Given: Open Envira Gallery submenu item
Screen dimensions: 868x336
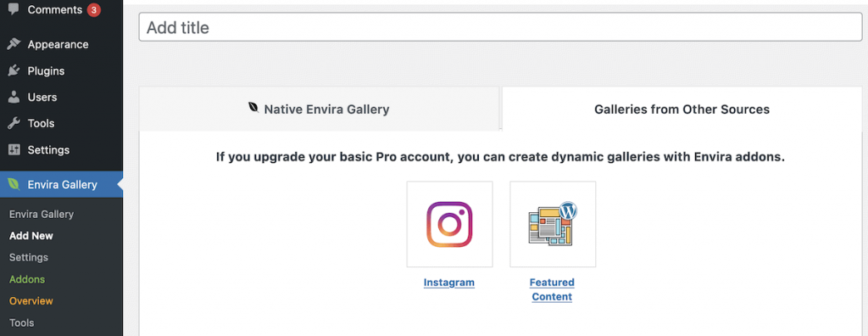Looking at the screenshot, I should 42,214.
